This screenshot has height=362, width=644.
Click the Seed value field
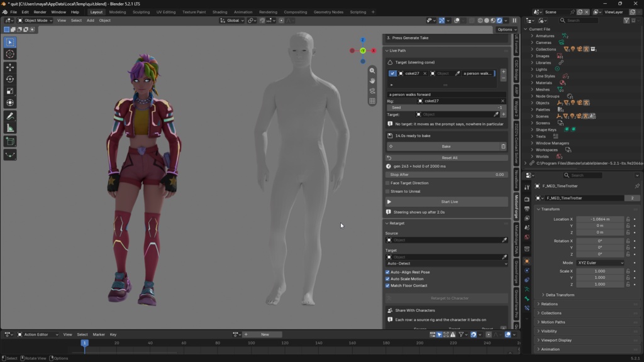pyautogui.click(x=447, y=107)
